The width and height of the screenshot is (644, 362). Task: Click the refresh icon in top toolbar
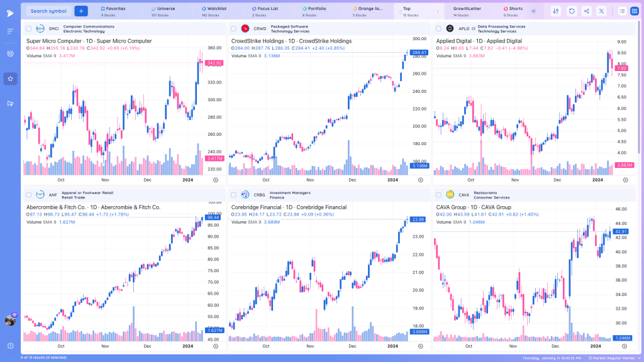pyautogui.click(x=571, y=11)
